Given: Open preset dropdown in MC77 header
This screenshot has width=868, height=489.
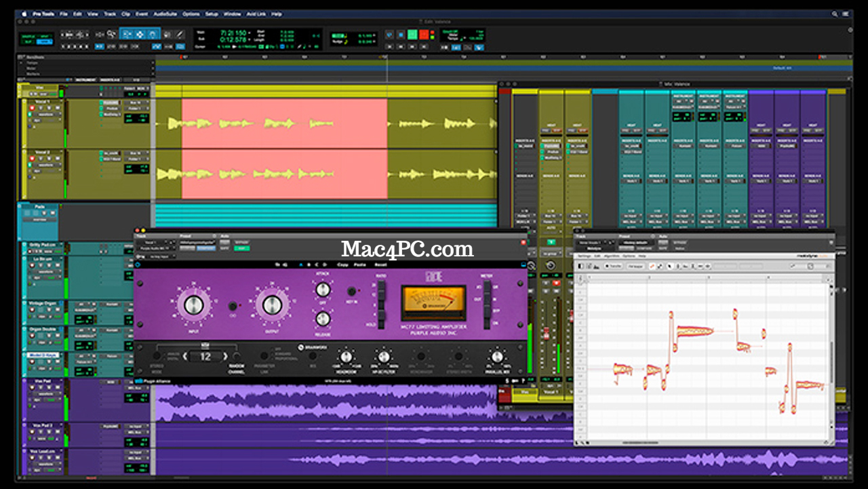Looking at the screenshot, I should pyautogui.click(x=197, y=242).
